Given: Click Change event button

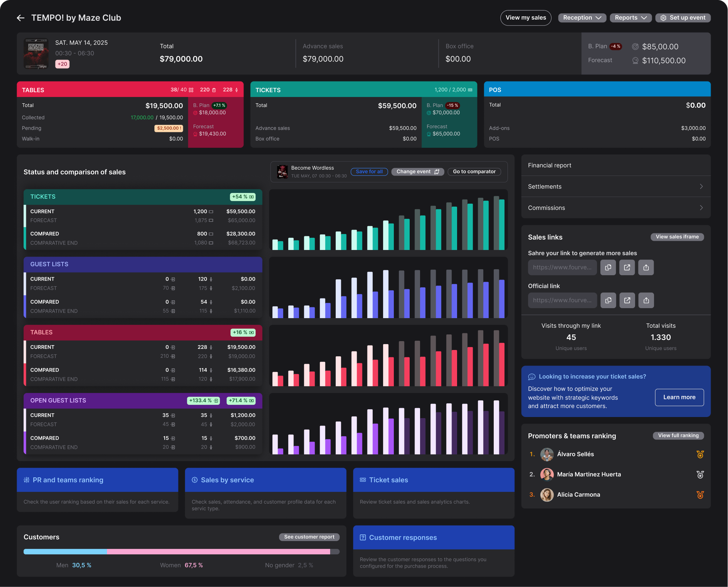Looking at the screenshot, I should pyautogui.click(x=417, y=172).
